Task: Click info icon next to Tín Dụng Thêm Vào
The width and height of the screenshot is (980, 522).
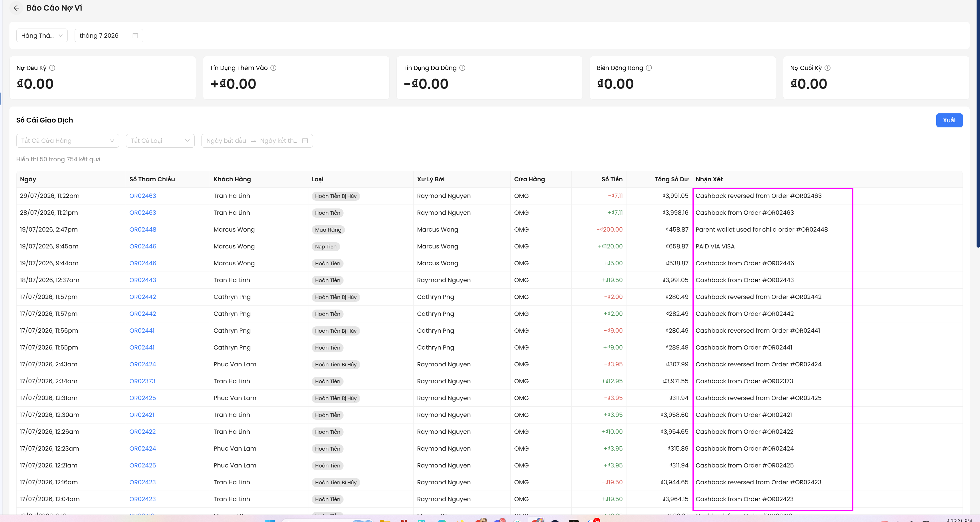Action: (273, 68)
